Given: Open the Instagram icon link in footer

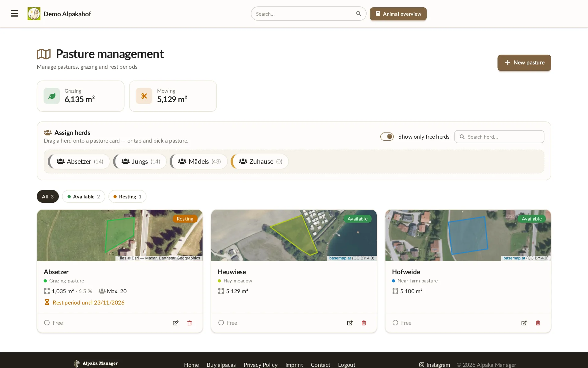Looking at the screenshot, I should point(422,365).
